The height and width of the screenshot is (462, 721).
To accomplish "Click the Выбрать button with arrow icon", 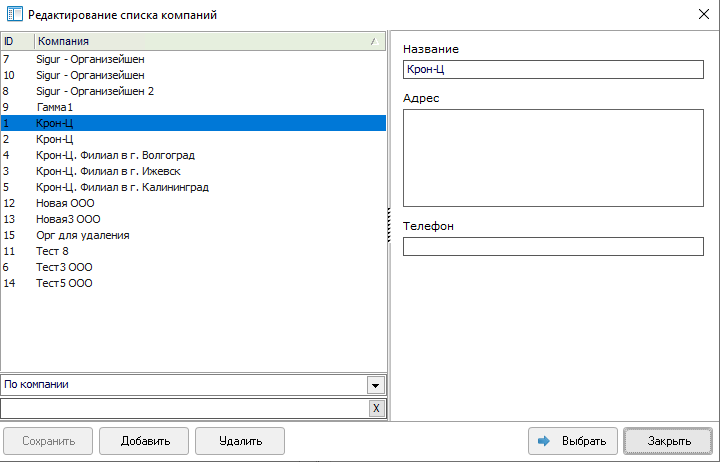I will (572, 441).
